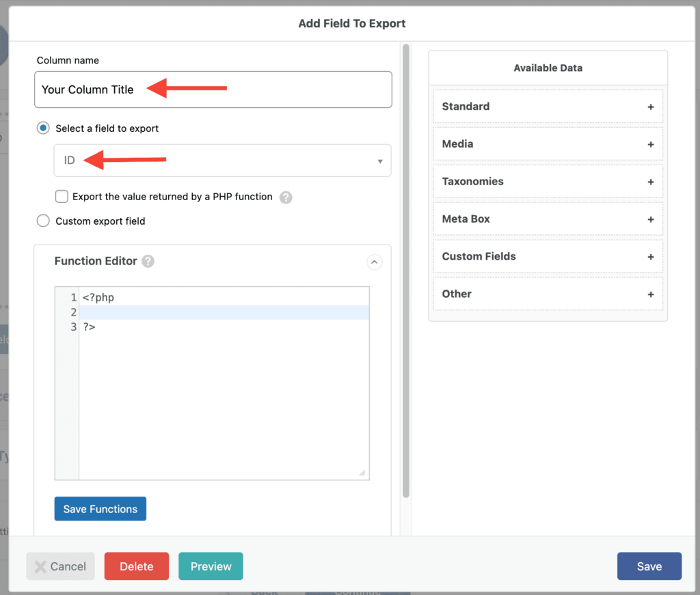Click the Save Functions button
The height and width of the screenshot is (595, 700).
pos(100,508)
